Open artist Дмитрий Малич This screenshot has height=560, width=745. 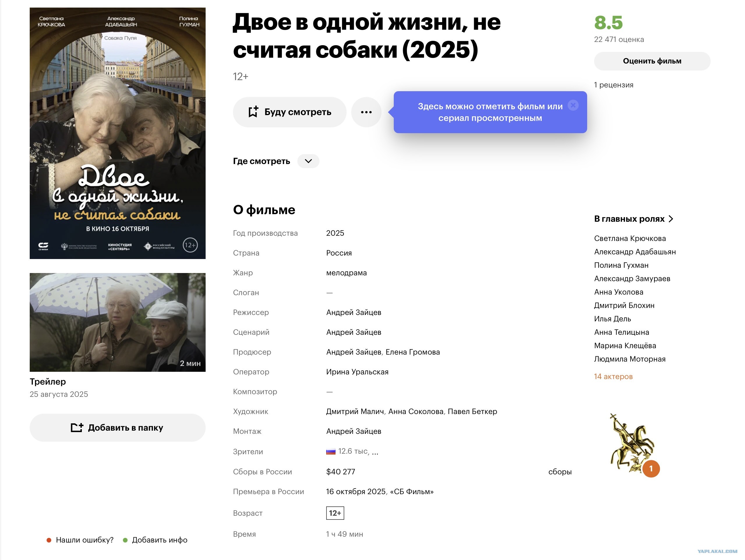355,411
